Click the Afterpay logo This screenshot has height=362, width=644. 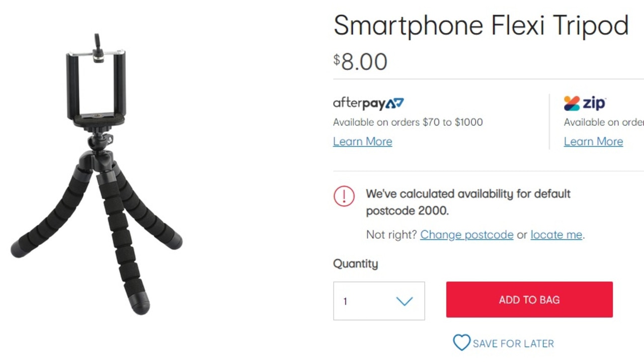click(x=368, y=103)
